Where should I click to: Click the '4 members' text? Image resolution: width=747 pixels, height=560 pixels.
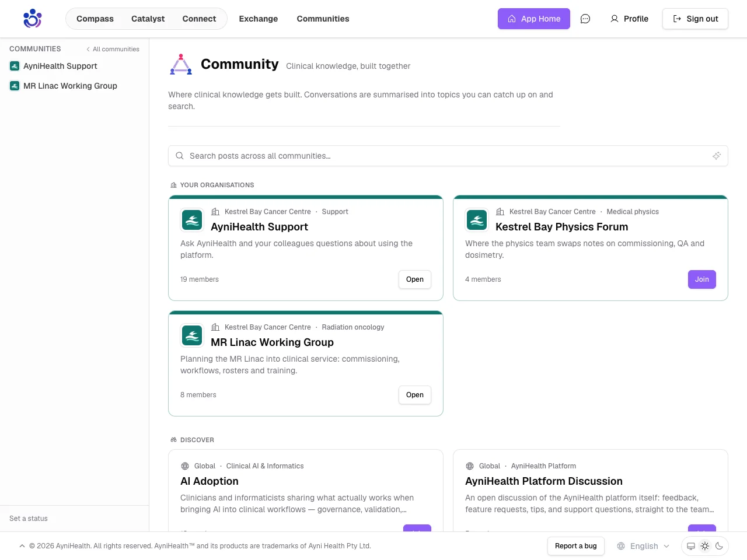pos(483,279)
